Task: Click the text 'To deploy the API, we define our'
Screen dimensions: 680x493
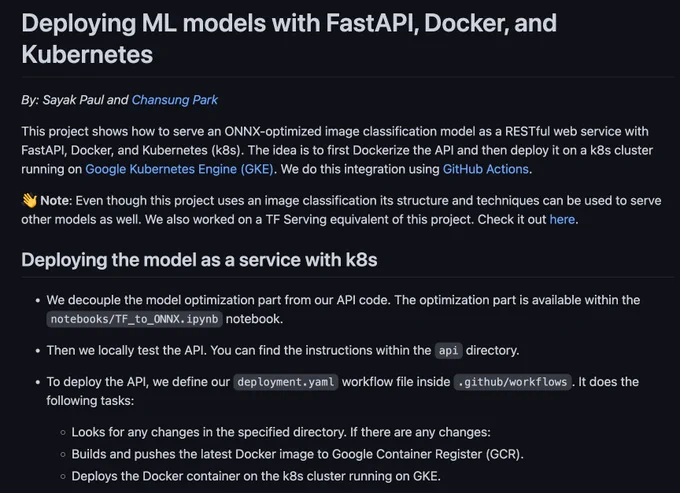Action: tap(138, 382)
